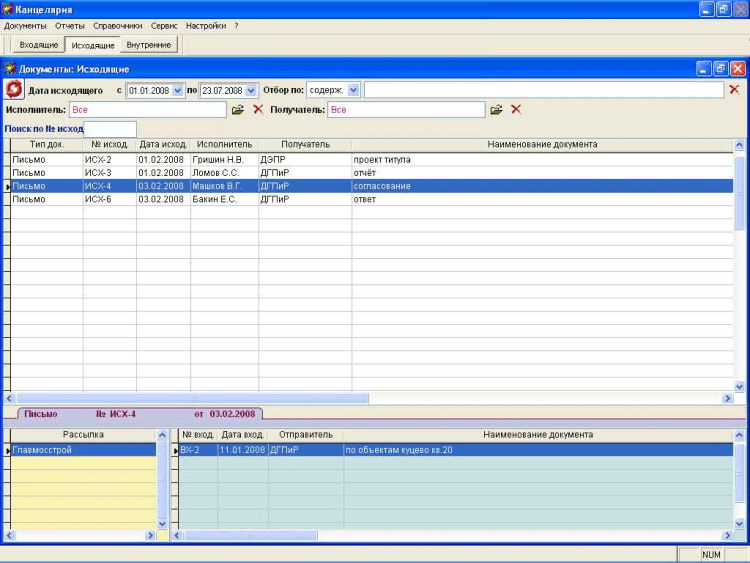Clear Исполнитель filter with red X

pos(258,109)
